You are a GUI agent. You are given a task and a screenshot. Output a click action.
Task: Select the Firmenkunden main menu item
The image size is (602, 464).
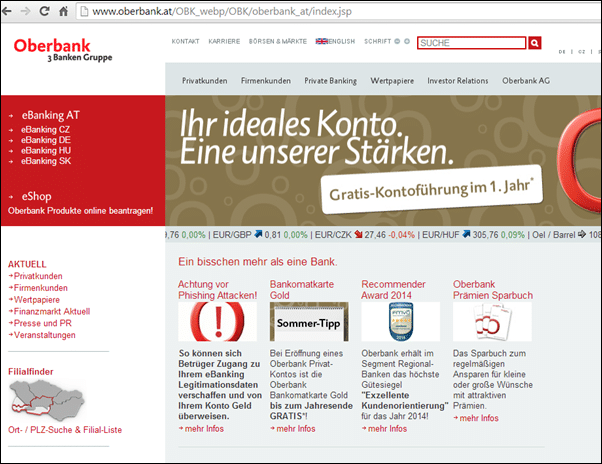pyautogui.click(x=266, y=81)
